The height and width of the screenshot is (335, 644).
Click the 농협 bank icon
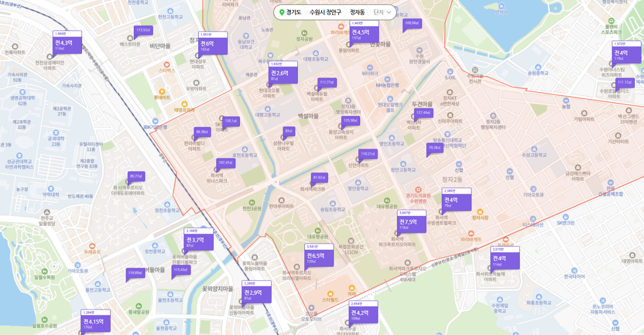pyautogui.click(x=566, y=100)
